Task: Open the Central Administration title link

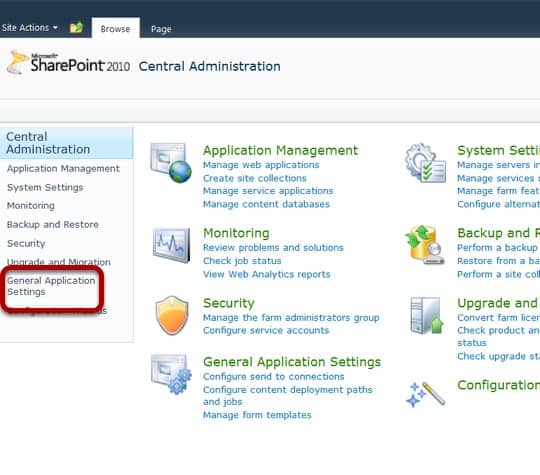Action: pyautogui.click(x=209, y=66)
